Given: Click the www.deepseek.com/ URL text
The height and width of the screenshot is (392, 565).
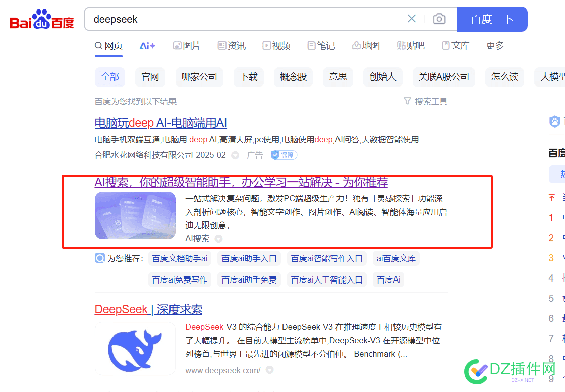Looking at the screenshot, I should pyautogui.click(x=222, y=370).
